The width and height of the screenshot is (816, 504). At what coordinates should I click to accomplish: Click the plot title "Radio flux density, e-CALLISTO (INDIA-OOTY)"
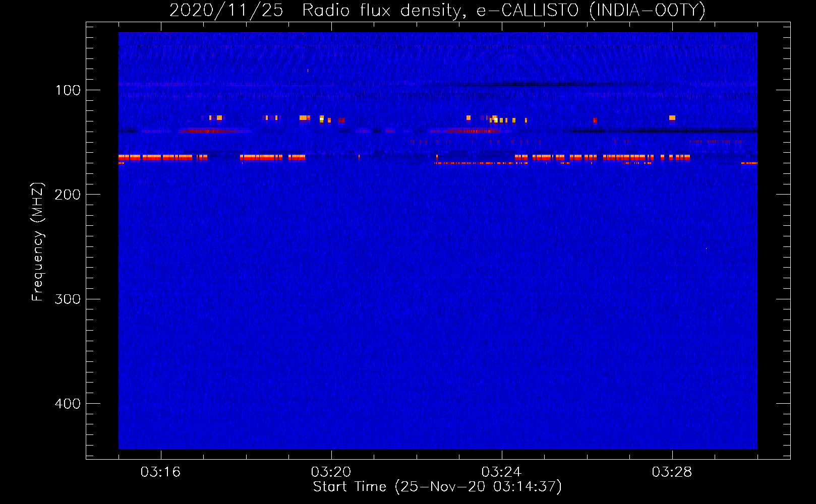pyautogui.click(x=503, y=10)
